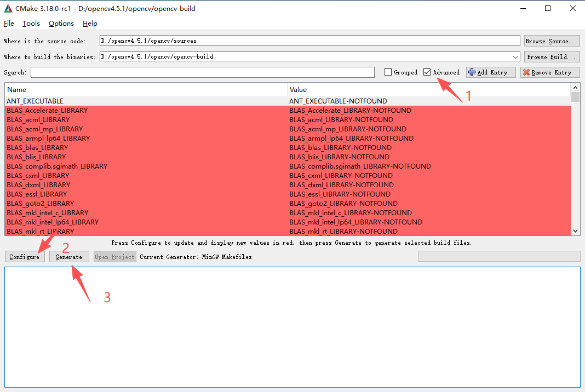The image size is (585, 392).
Task: Edit the BLAS_mkl_rt_LIBRARY-NOTFOUND value
Action: tap(343, 232)
